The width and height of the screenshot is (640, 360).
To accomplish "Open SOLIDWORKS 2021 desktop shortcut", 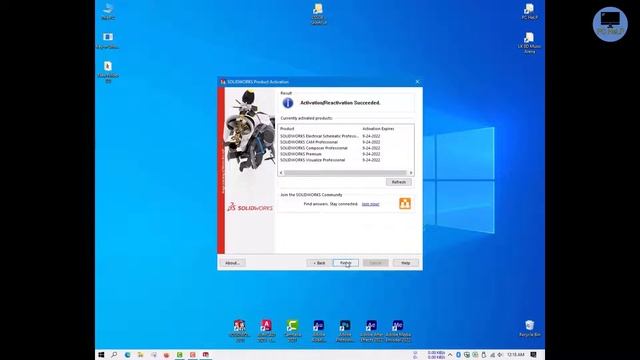I will pyautogui.click(x=240, y=330).
